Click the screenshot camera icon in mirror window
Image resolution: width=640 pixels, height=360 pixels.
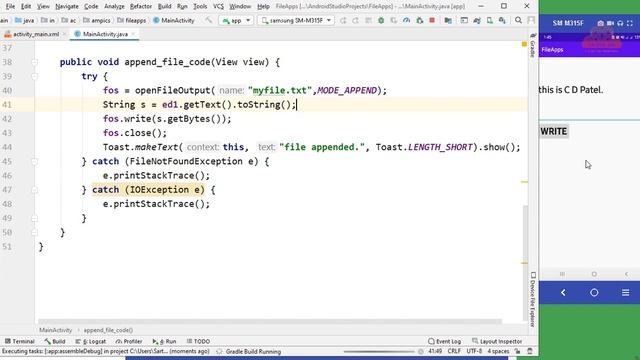click(600, 23)
